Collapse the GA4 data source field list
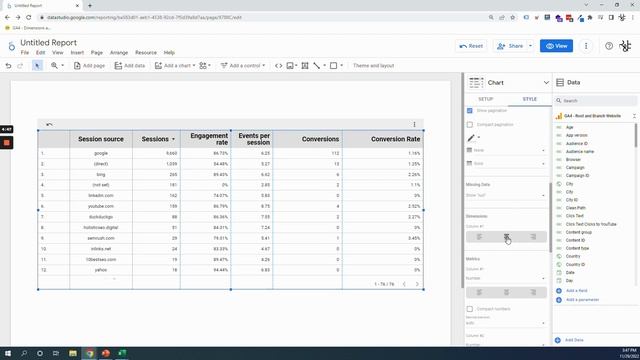 pos(634,116)
